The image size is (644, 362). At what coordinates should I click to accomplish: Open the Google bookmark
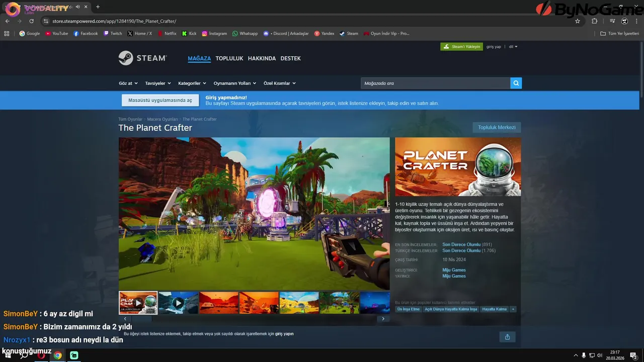tap(29, 34)
